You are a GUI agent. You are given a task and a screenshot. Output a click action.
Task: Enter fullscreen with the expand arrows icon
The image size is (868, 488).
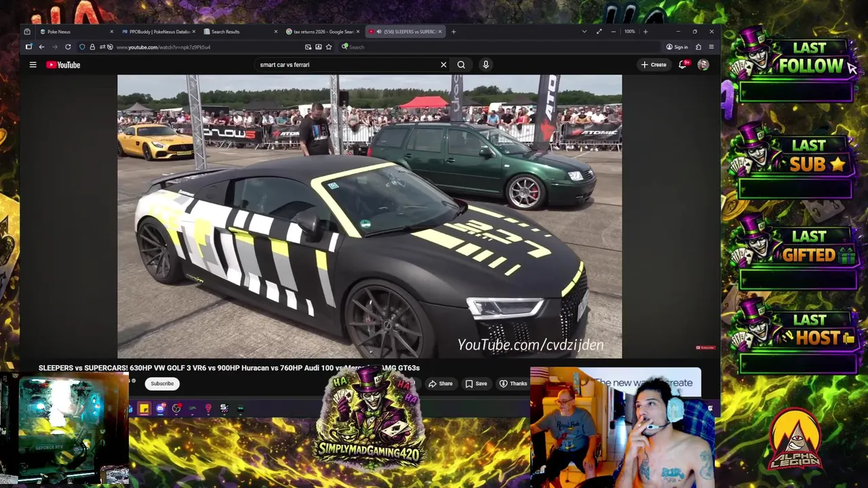tap(599, 31)
